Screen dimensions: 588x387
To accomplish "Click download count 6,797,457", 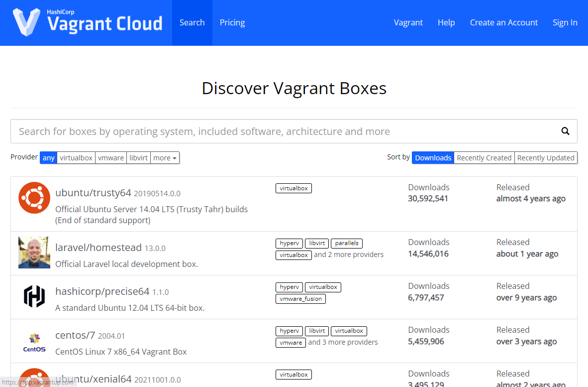I will click(x=426, y=298).
